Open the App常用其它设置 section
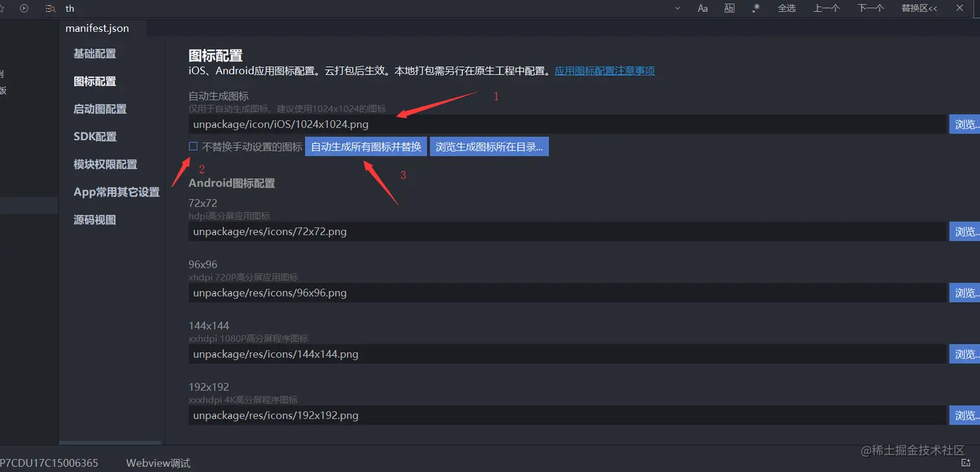Screen dimensions: 980x472 [x=117, y=192]
